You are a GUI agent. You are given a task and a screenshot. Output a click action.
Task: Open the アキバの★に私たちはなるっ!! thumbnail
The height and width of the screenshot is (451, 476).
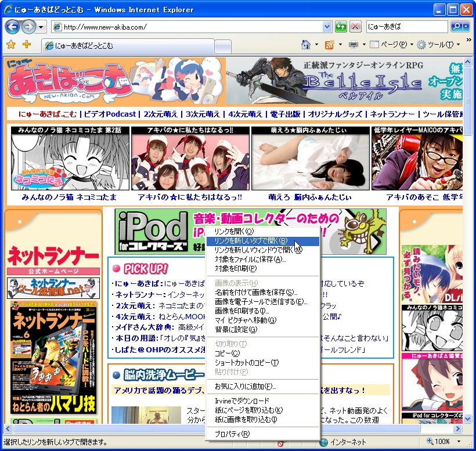tap(190, 158)
